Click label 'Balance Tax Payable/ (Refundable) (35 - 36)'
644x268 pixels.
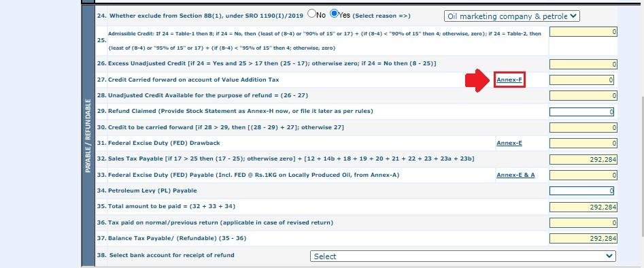(x=177, y=238)
